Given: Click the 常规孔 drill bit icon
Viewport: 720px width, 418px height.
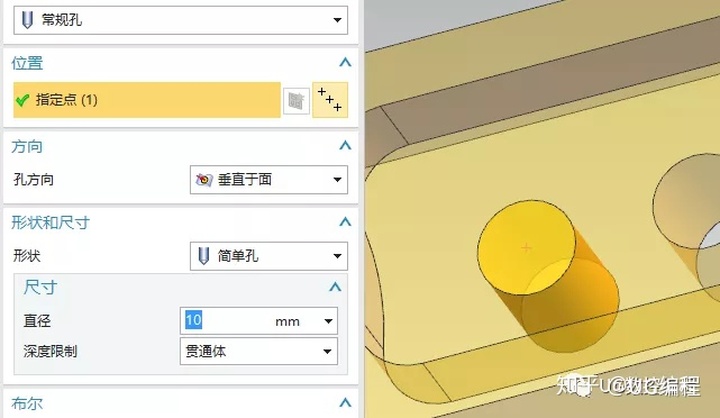Looking at the screenshot, I should pos(27,20).
